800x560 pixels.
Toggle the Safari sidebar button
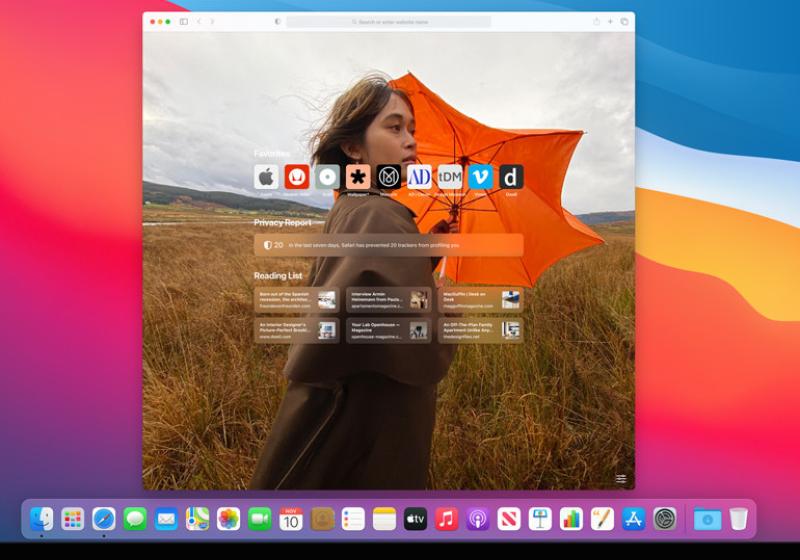184,21
